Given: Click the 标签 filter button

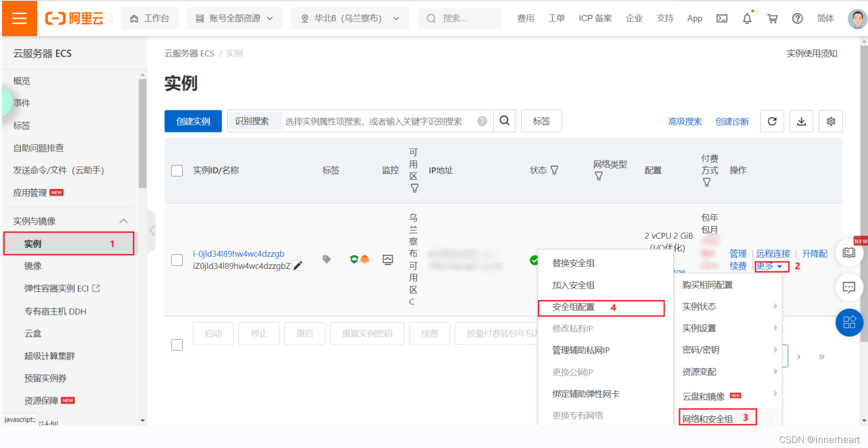Looking at the screenshot, I should click(x=541, y=121).
